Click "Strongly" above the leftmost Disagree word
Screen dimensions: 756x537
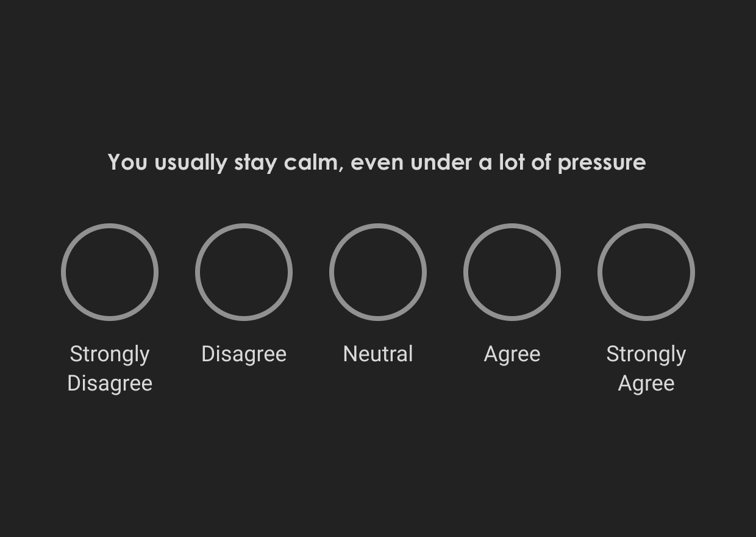point(110,354)
